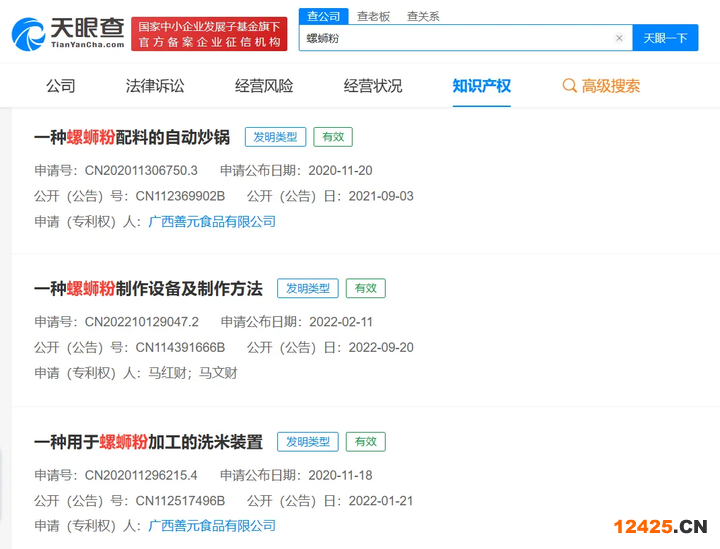The image size is (720, 549).
Task: Open patent 一种螺蛳粉制作设备及制作方法
Action: click(148, 289)
